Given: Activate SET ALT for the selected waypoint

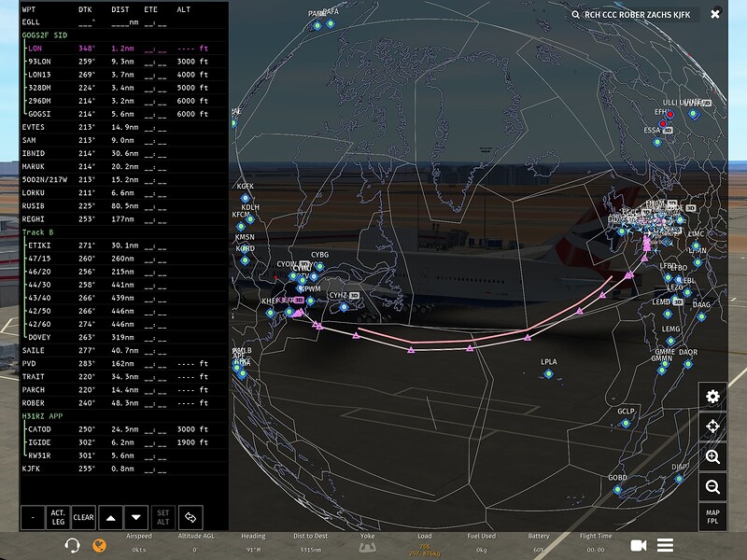Looking at the screenshot, I should pos(164,515).
